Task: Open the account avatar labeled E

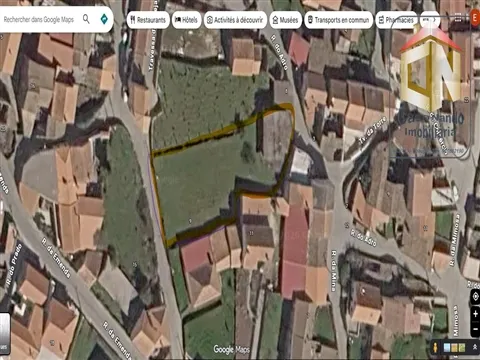Action: tap(475, 18)
